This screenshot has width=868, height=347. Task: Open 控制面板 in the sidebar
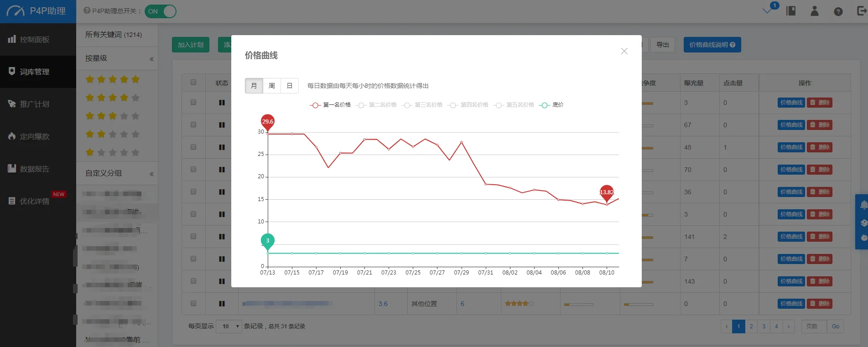pos(35,40)
